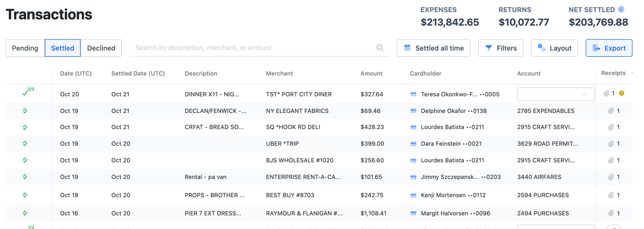Click account 2494 PURCHASES

click(543, 213)
